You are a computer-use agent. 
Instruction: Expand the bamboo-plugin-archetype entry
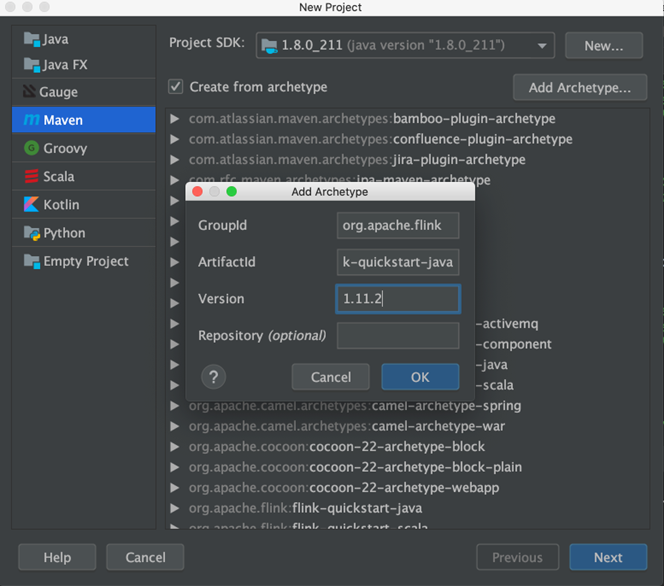pyautogui.click(x=174, y=119)
